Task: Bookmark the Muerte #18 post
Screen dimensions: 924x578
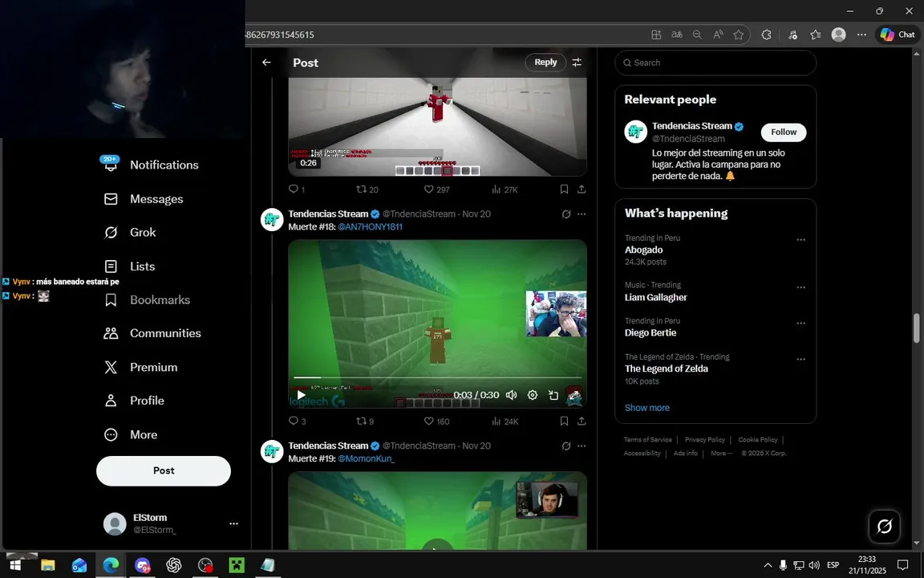Action: coord(564,421)
